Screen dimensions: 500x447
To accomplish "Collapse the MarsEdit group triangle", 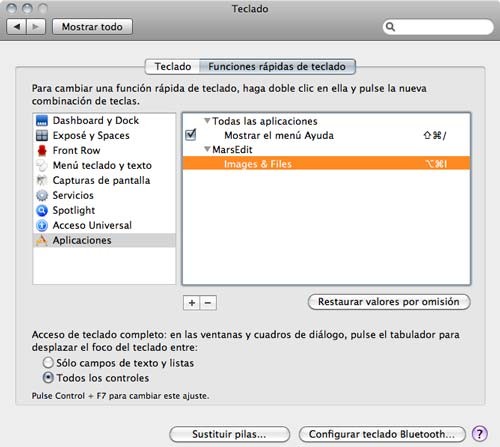I will (207, 149).
